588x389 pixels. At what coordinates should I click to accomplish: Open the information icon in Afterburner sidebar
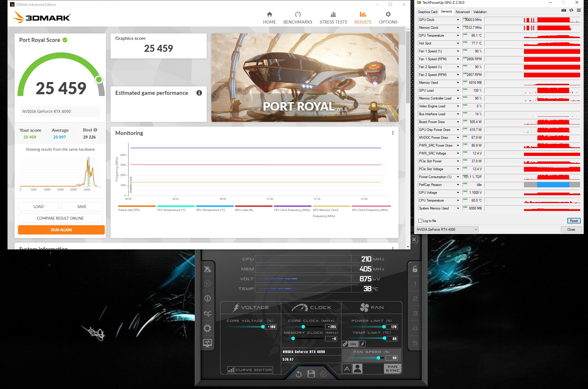208,298
